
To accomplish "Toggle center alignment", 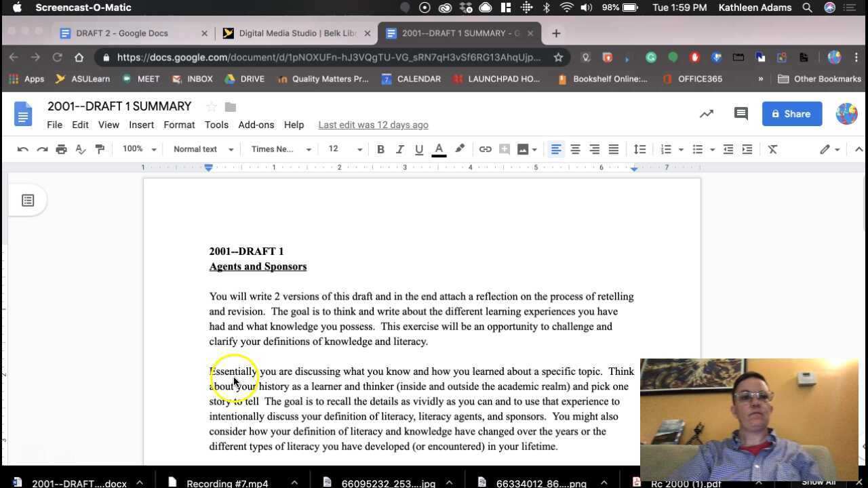I will [x=575, y=149].
